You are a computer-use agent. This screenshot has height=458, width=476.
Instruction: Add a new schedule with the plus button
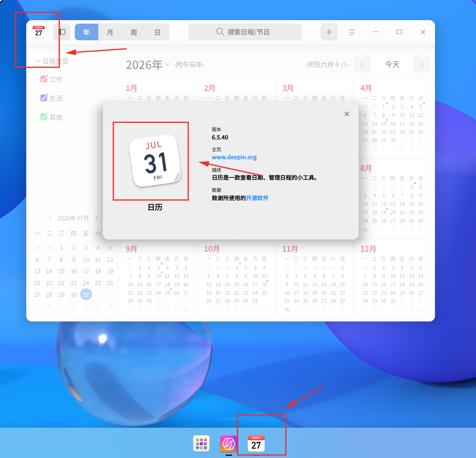coord(329,32)
